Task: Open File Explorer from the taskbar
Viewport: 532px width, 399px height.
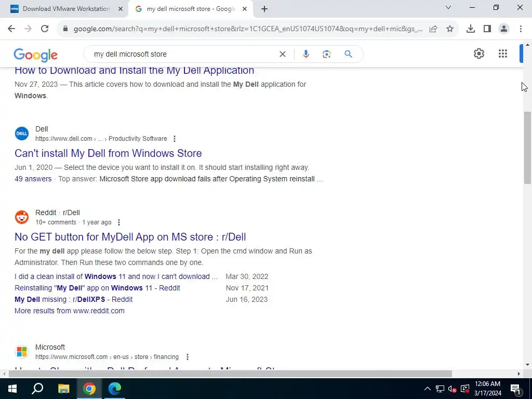Action: pyautogui.click(x=63, y=389)
